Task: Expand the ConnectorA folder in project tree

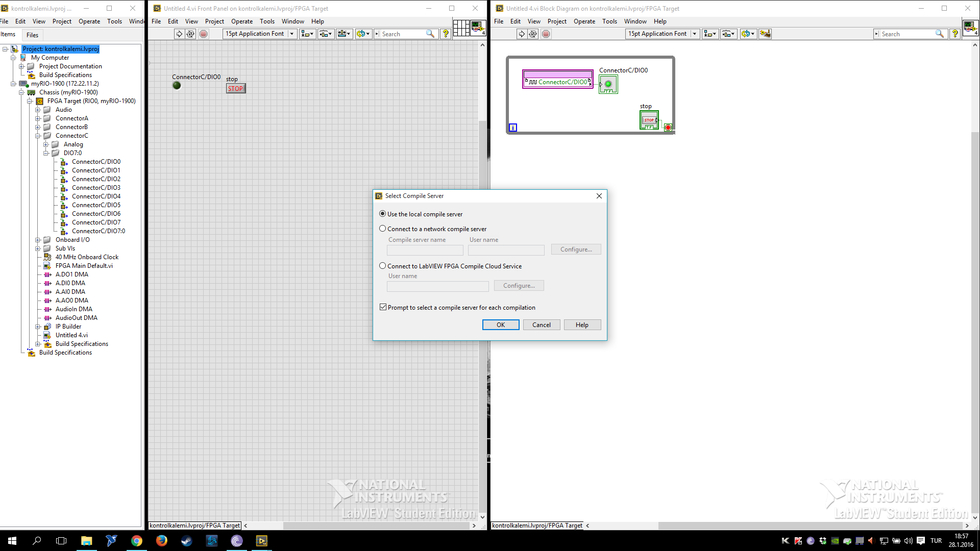Action: pos(38,118)
